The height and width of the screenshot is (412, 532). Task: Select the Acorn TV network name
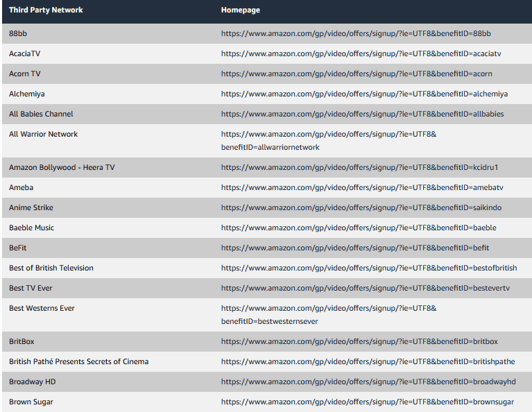pyautogui.click(x=25, y=74)
